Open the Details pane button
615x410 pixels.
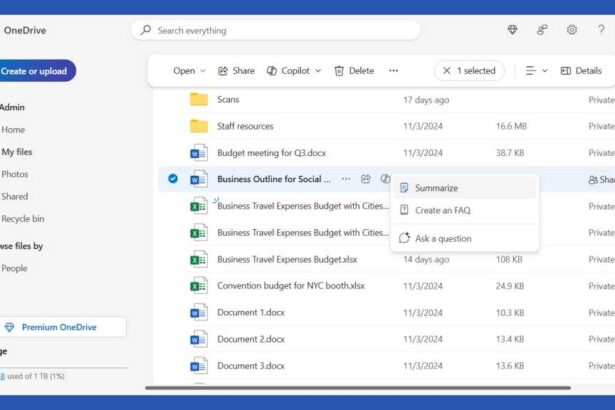click(x=581, y=71)
